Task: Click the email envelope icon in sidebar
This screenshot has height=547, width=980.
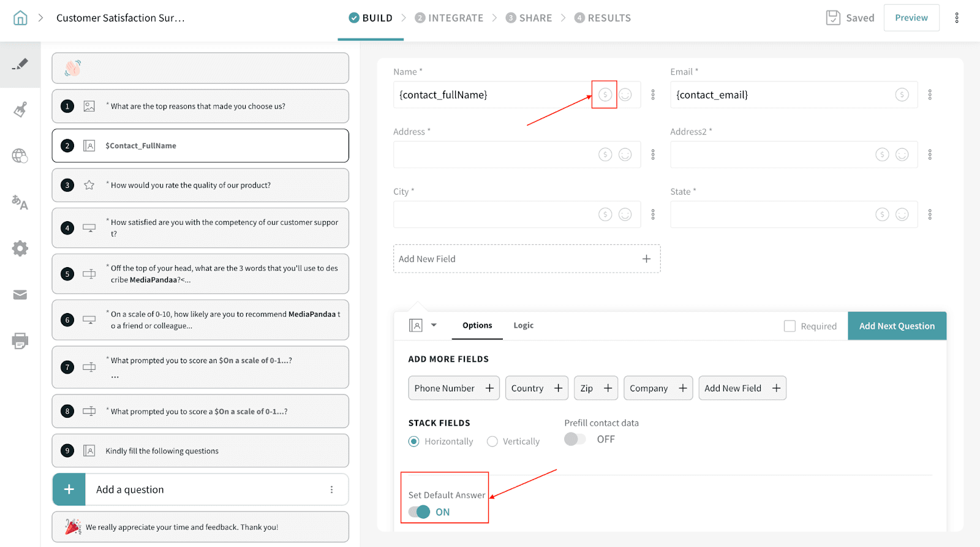Action: pyautogui.click(x=20, y=295)
